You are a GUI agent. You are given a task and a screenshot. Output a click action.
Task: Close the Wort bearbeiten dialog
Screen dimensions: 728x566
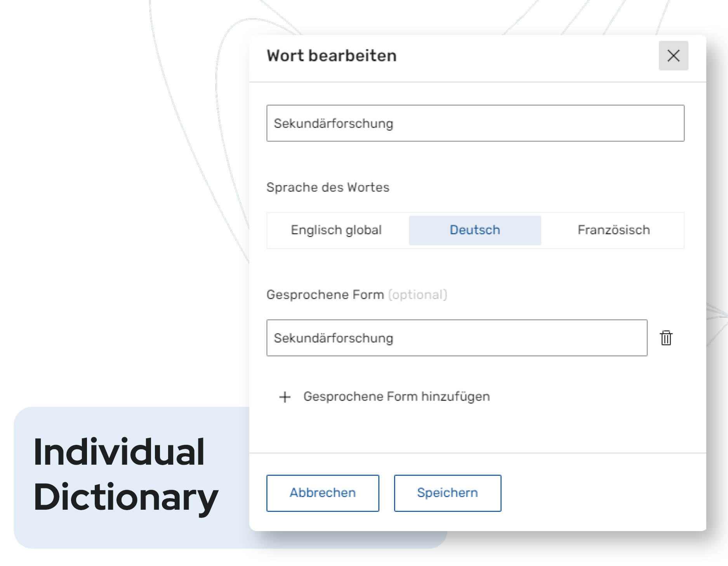[673, 56]
